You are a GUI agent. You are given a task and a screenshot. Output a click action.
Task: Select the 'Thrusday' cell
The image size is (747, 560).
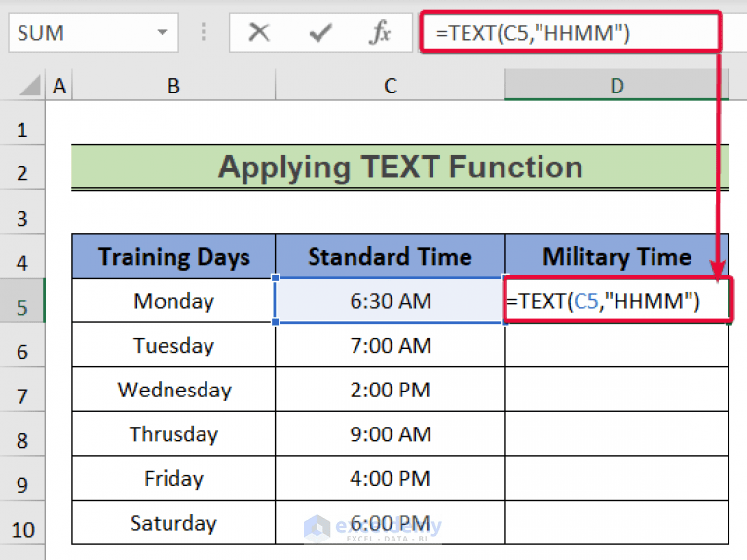pos(173,433)
